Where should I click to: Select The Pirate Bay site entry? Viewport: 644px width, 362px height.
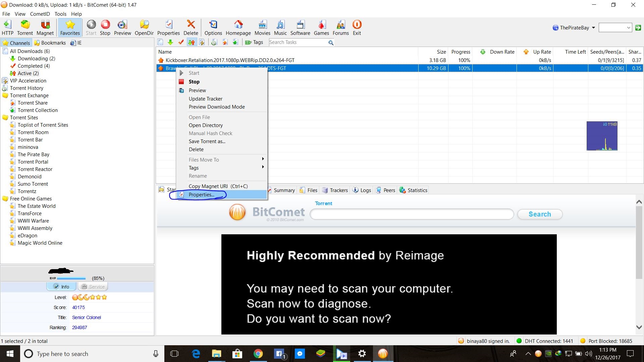pyautogui.click(x=33, y=155)
